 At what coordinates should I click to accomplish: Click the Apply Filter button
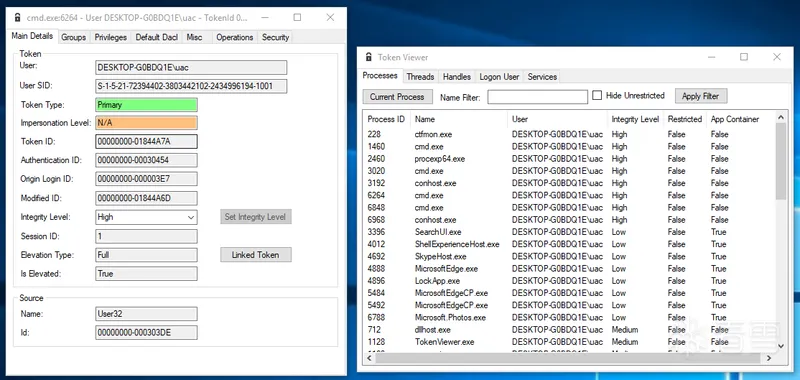pyautogui.click(x=701, y=96)
